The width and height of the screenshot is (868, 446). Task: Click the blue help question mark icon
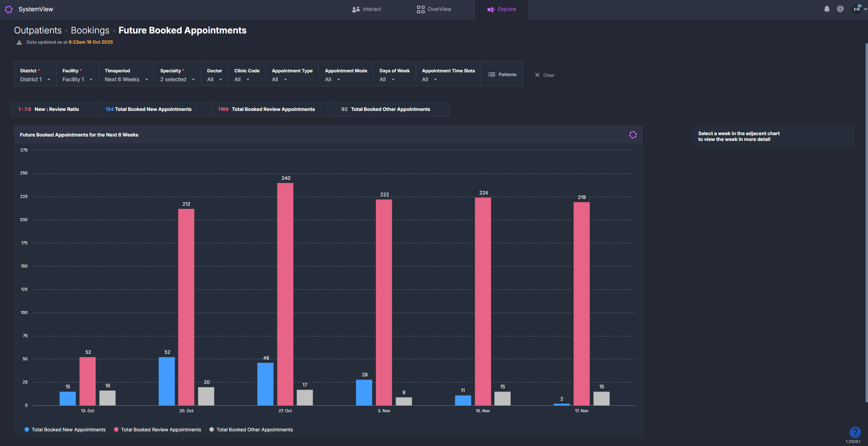855,432
